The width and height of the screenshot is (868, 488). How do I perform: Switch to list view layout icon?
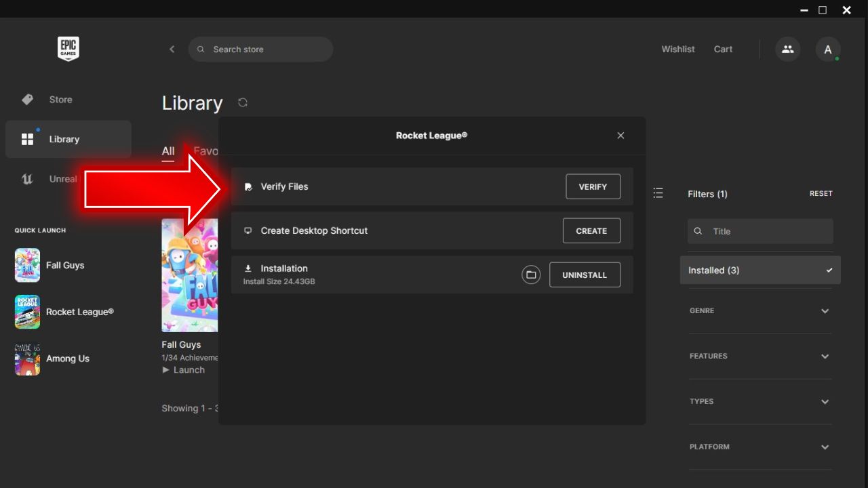(x=658, y=192)
